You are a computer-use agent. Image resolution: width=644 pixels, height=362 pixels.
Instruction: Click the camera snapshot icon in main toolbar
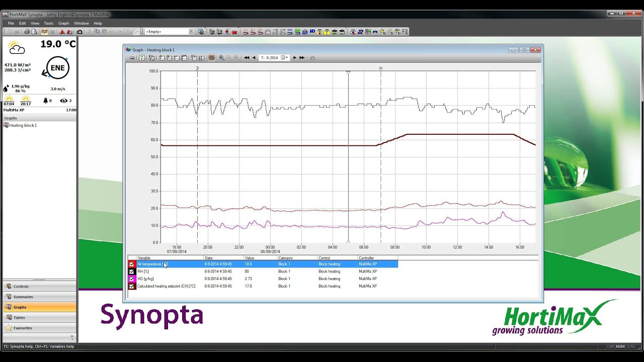pos(79,32)
